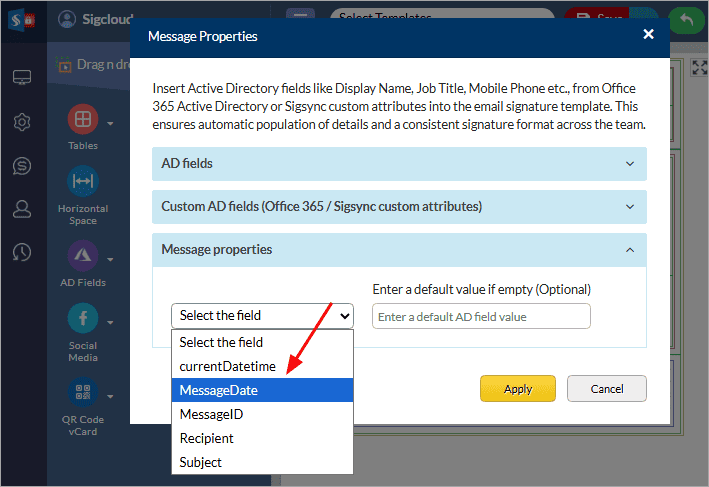Expand the AD fields section

[x=398, y=163]
